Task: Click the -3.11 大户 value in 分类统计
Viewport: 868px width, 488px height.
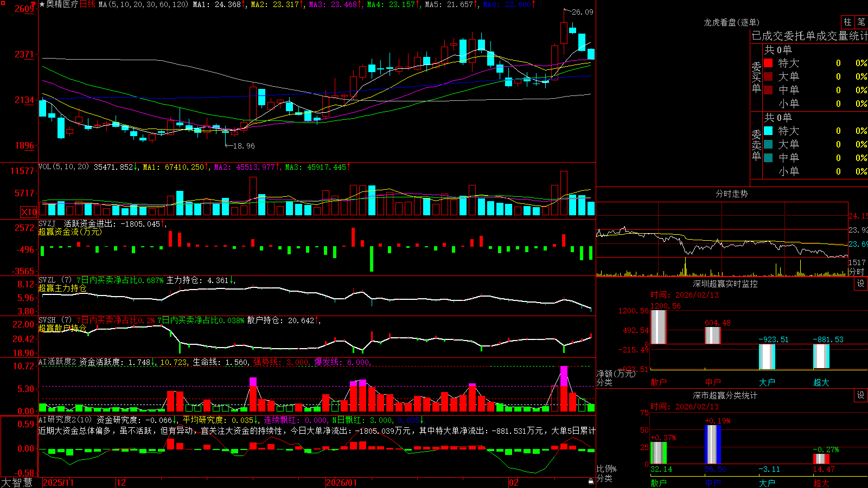Action: click(x=769, y=469)
